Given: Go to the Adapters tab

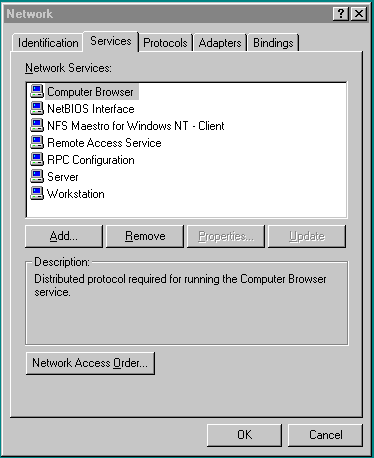Looking at the screenshot, I should point(220,43).
